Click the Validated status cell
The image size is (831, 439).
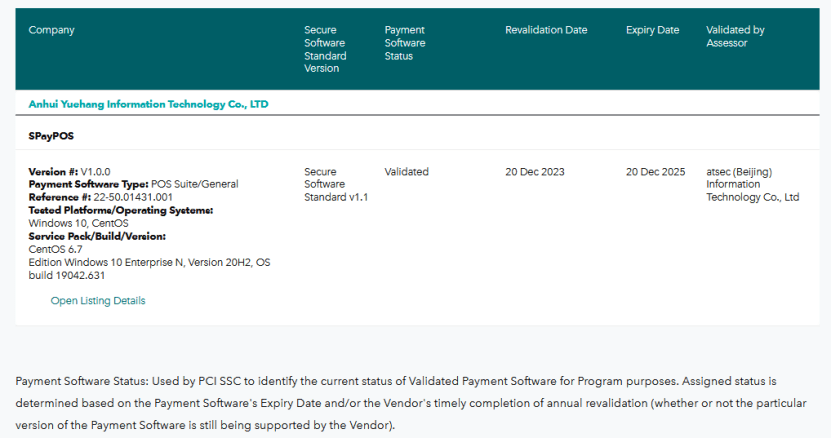tap(406, 172)
